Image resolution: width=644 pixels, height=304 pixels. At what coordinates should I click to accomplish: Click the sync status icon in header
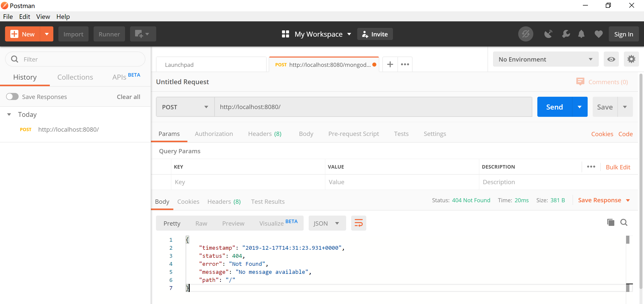(526, 34)
